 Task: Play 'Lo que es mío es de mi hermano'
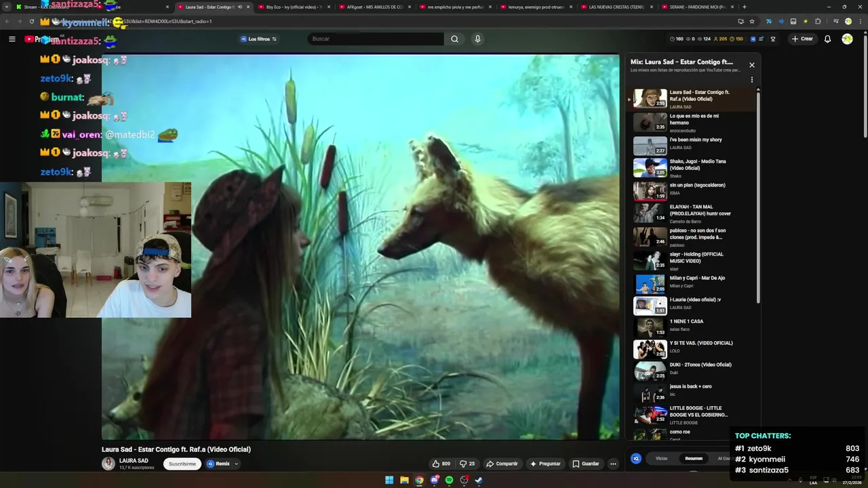pyautogui.click(x=694, y=123)
